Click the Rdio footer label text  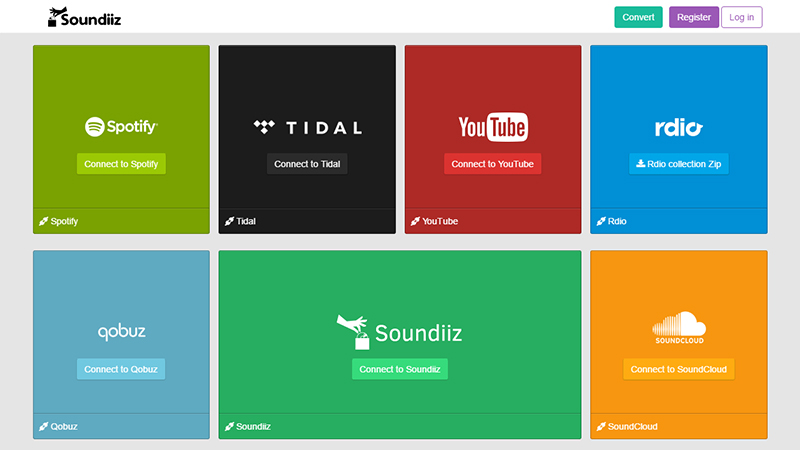[617, 221]
